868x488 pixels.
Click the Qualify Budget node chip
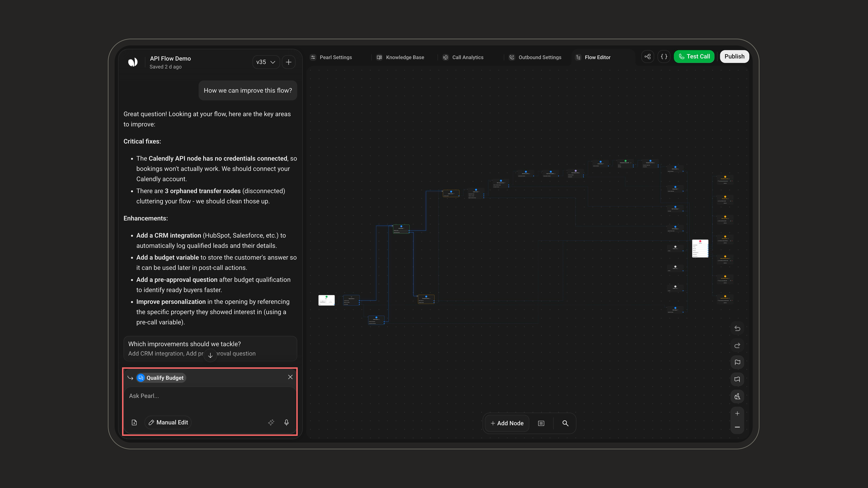pos(161,378)
